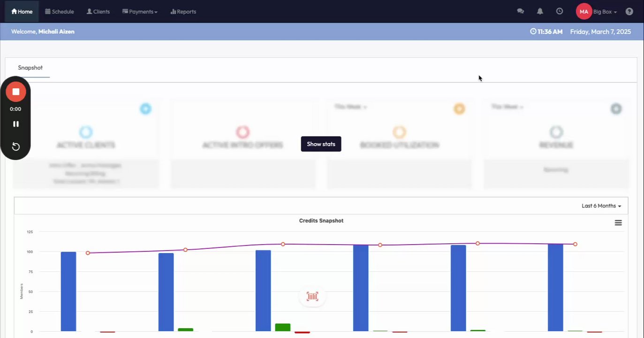Click the Revenue center circle icon
This screenshot has width=644, height=338.
[556, 132]
